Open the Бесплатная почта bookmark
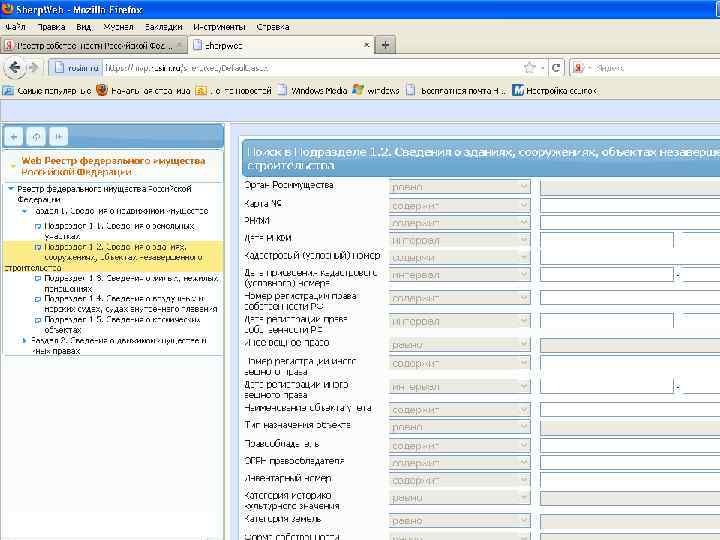This screenshot has width=720, height=540. click(456, 91)
